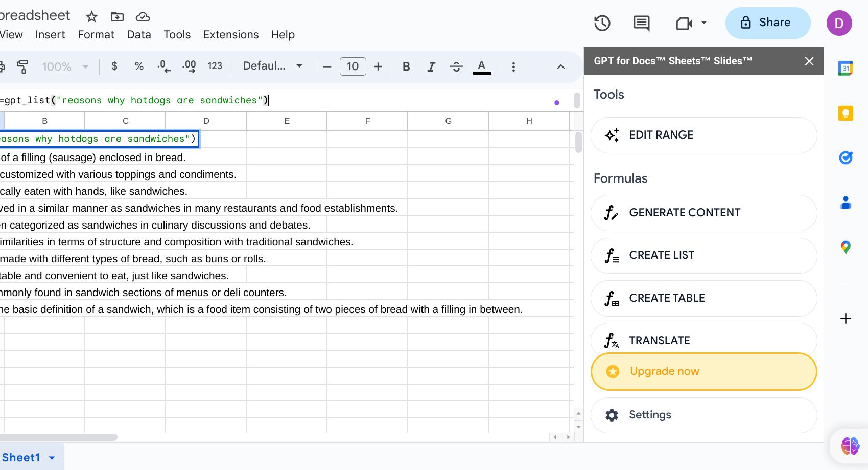Open Google Keep in the side panel
This screenshot has height=470, width=868.
[846, 114]
